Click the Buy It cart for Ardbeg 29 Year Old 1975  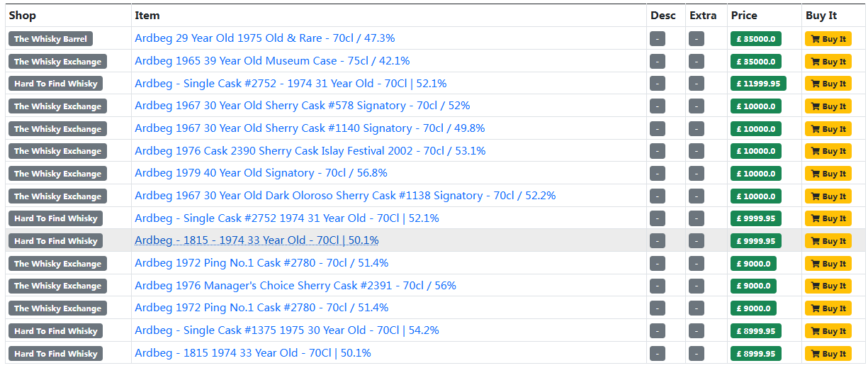828,39
